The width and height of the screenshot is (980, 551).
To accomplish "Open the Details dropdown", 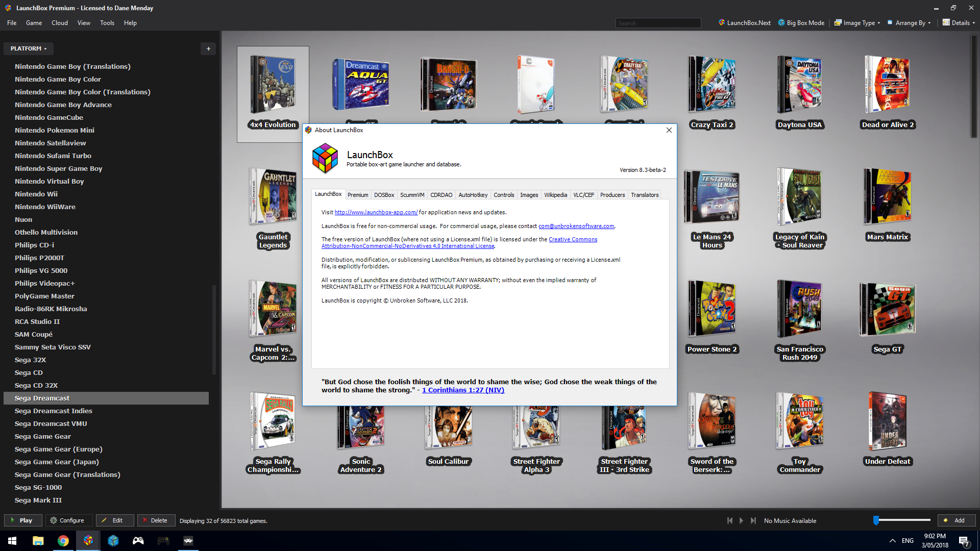I will [x=959, y=23].
